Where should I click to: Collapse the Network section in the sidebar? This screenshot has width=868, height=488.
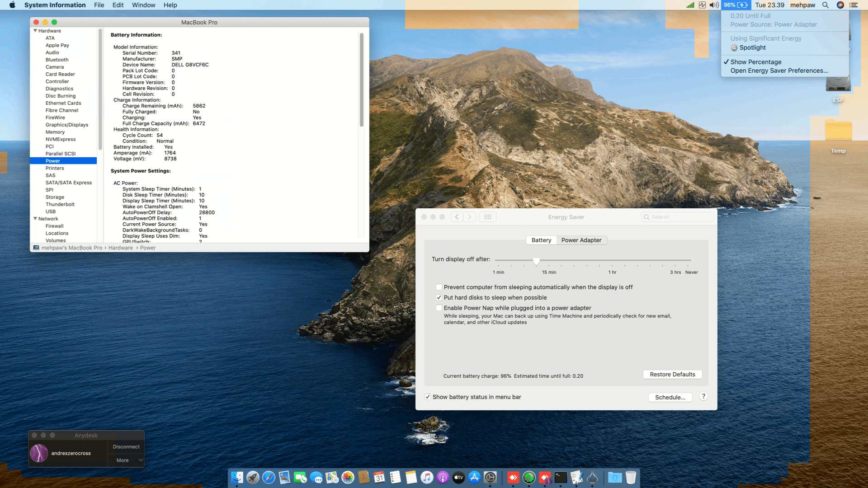coord(35,219)
